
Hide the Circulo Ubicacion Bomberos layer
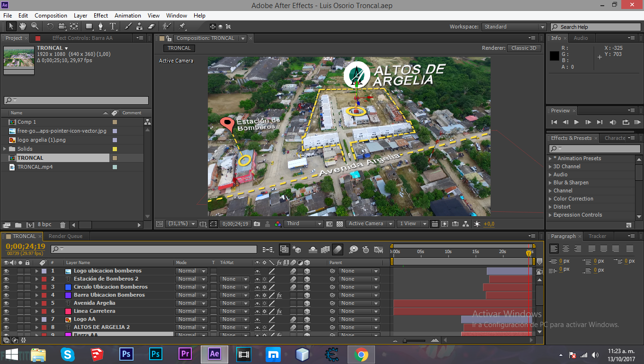pos(6,287)
